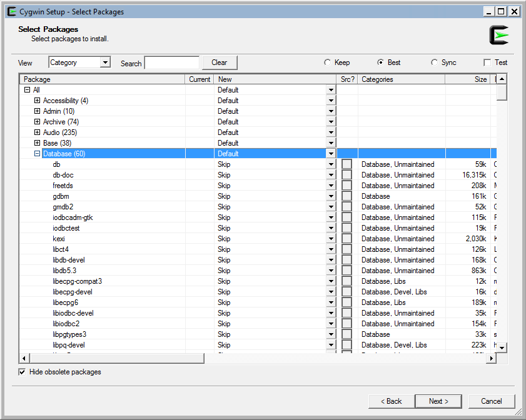The height and width of the screenshot is (420, 526).
Task: Click the New column header
Action: 275,79
